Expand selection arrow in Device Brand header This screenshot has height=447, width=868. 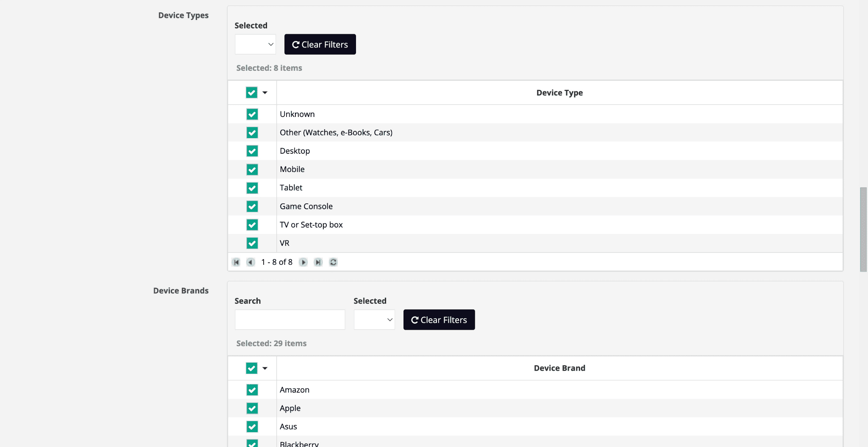pyautogui.click(x=265, y=368)
